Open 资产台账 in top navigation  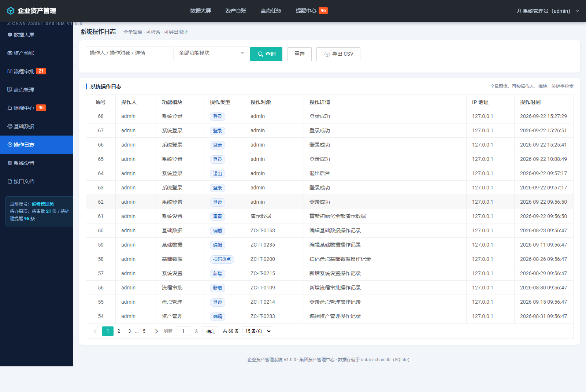[x=236, y=11]
